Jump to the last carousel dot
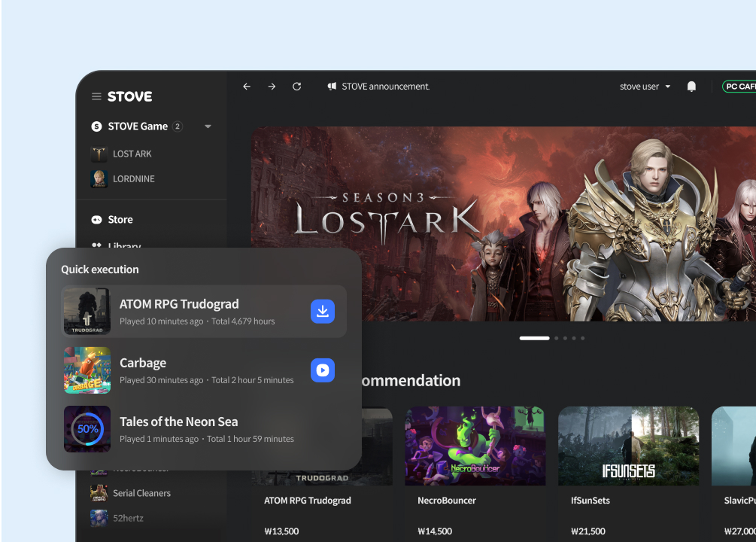Screen dimensions: 756x542 point(583,338)
